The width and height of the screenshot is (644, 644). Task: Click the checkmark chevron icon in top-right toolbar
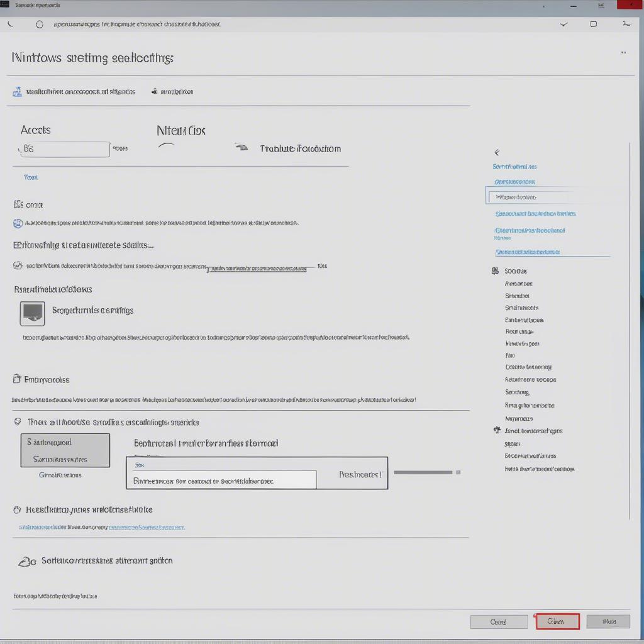pos(564,25)
